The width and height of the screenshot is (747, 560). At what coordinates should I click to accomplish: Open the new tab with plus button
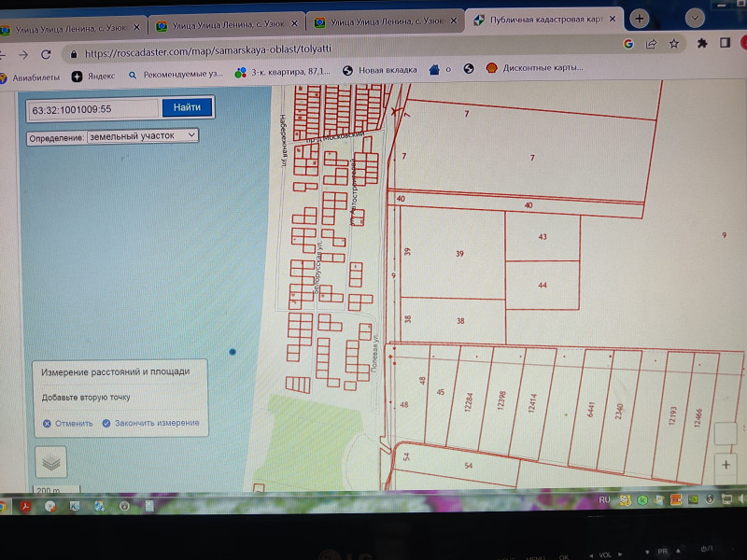pos(640,18)
